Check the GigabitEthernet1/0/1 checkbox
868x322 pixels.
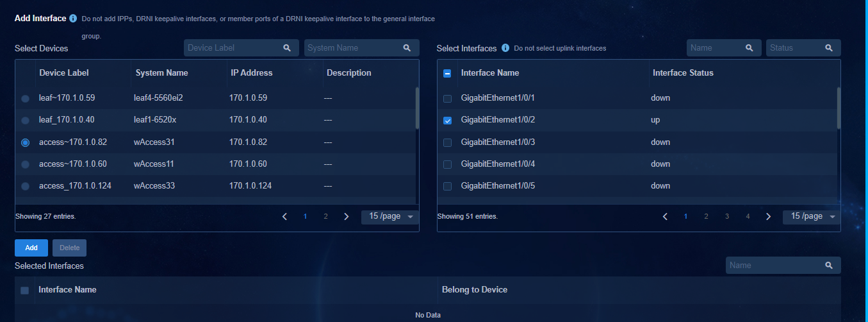pyautogui.click(x=447, y=98)
